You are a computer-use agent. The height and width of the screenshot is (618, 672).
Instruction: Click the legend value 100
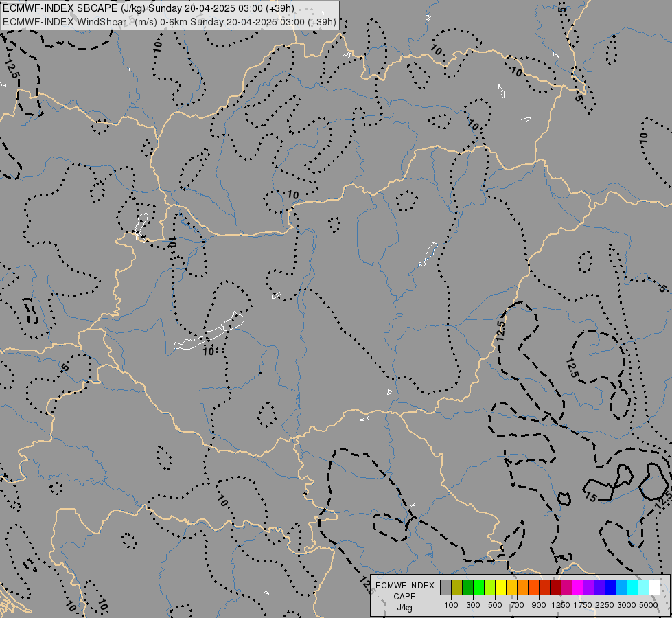click(451, 605)
